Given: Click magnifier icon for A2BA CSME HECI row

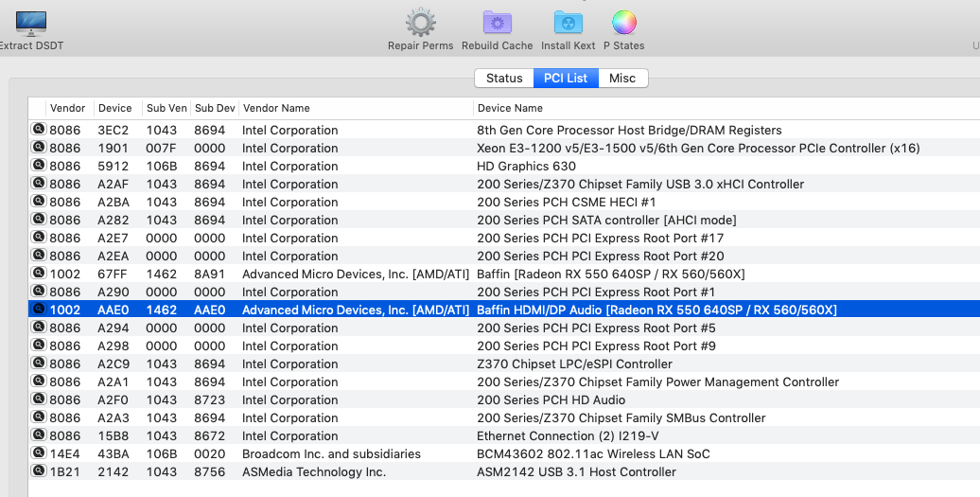Looking at the screenshot, I should 39,201.
